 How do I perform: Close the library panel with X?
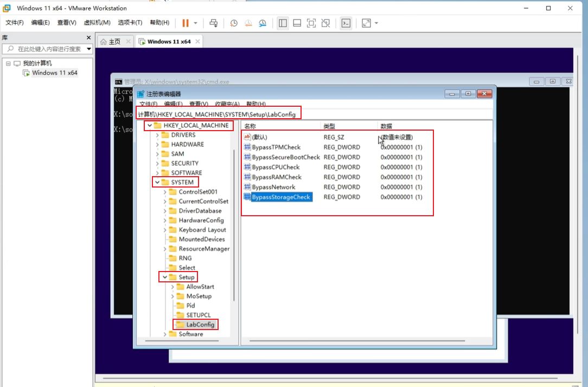pyautogui.click(x=89, y=37)
